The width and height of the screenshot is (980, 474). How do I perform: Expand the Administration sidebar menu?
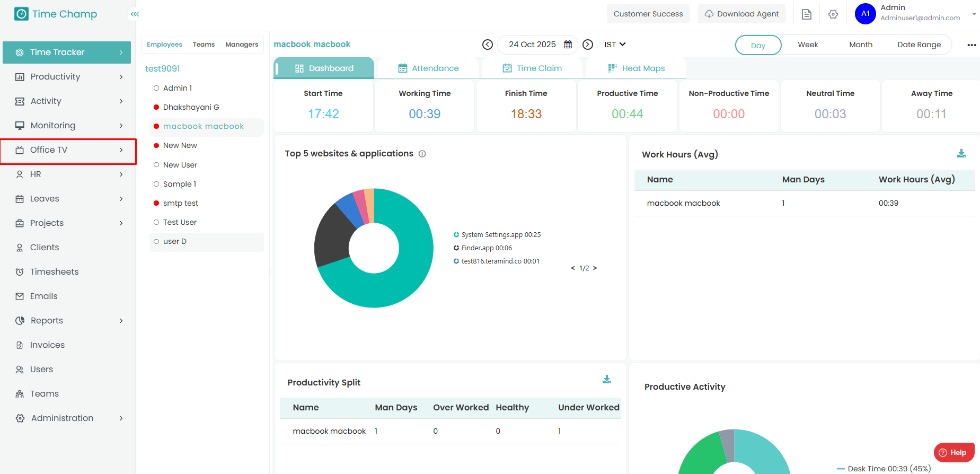69,418
